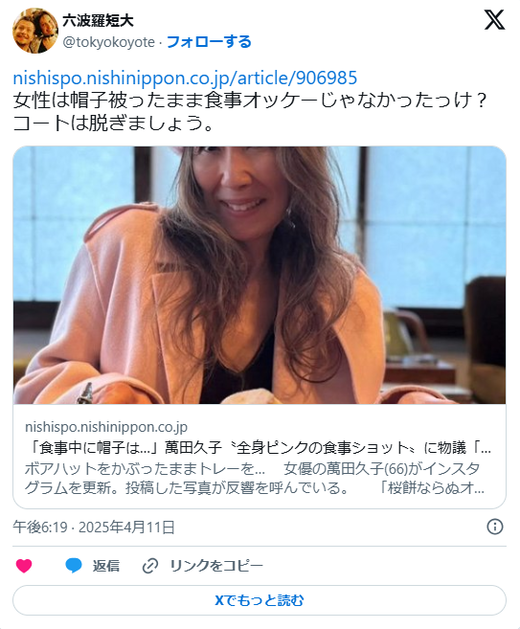Click the card headline about 萬田久子
Viewport: 520px width, 629px height.
click(x=258, y=448)
